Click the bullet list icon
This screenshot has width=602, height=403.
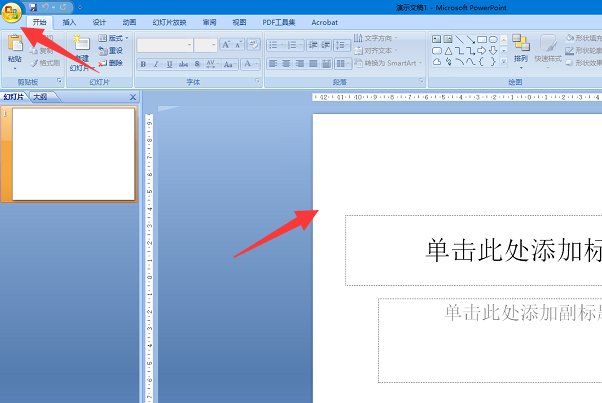tap(275, 45)
